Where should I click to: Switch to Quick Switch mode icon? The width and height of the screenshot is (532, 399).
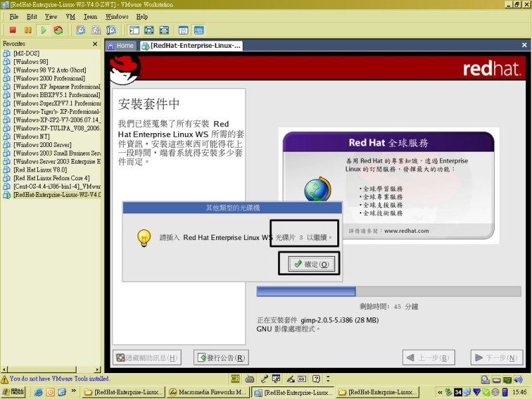(149, 30)
